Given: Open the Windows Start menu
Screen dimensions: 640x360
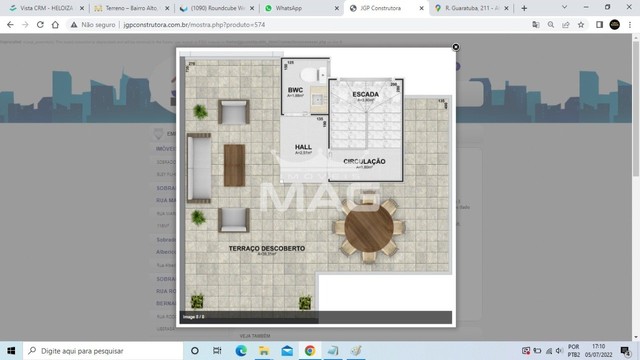Looking at the screenshot, I should (11, 351).
